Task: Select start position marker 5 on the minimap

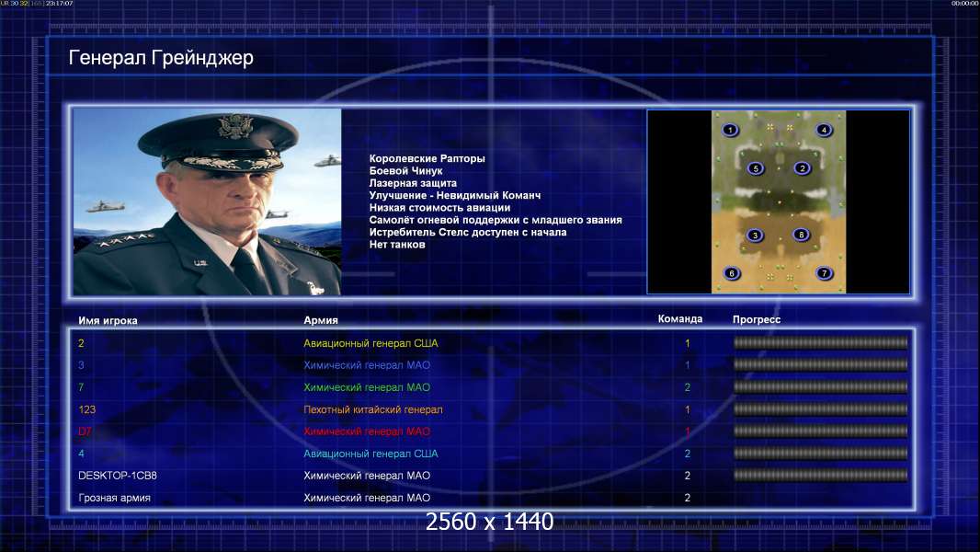Action: tap(756, 168)
